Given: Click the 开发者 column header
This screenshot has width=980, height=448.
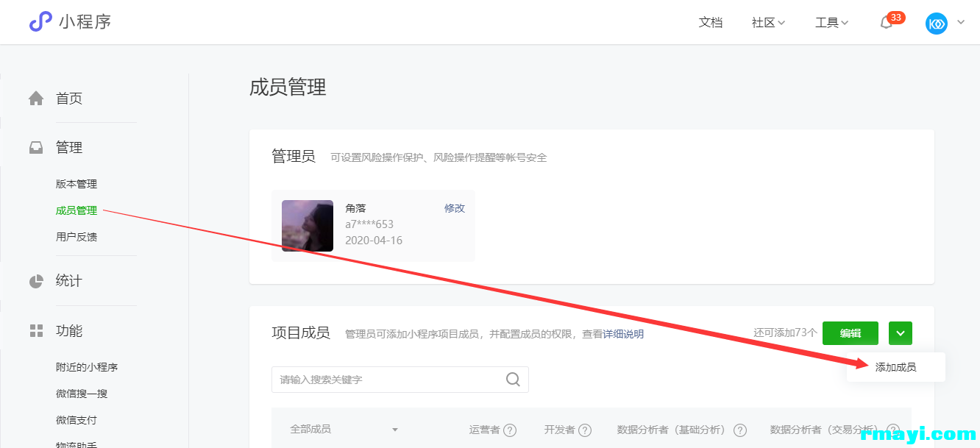Looking at the screenshot, I should (x=560, y=430).
